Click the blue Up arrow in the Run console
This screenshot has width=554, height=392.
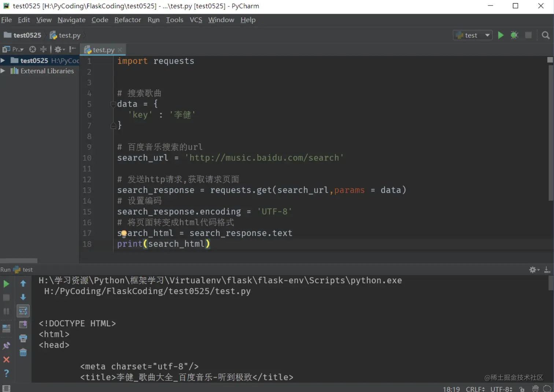23,284
